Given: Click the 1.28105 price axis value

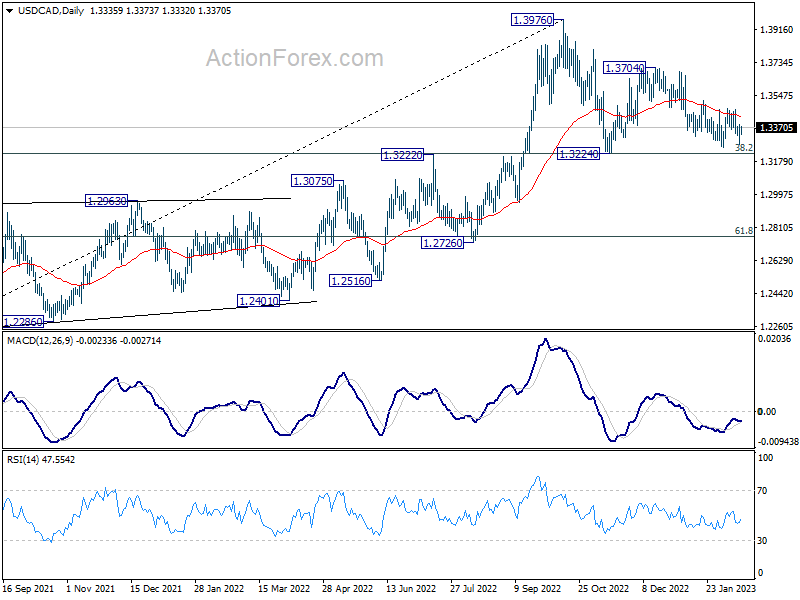Looking at the screenshot, I should tap(777, 228).
